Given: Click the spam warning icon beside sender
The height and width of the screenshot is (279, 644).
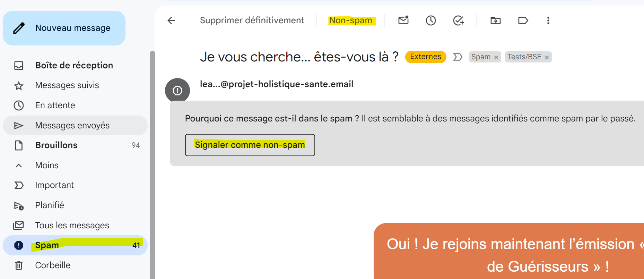Looking at the screenshot, I should [x=177, y=90].
